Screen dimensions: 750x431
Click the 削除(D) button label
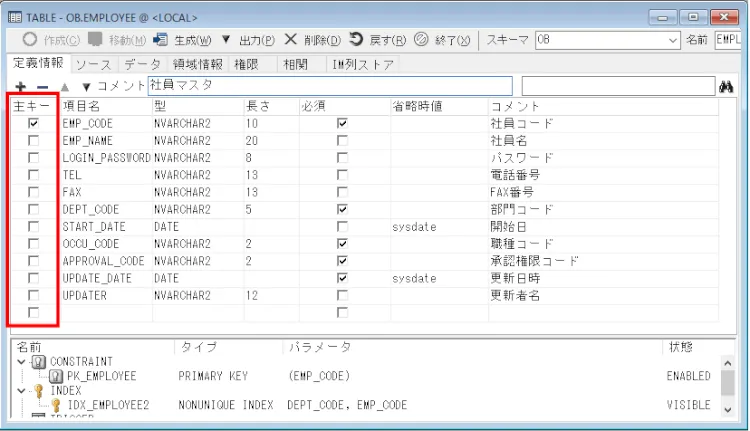tap(322, 41)
